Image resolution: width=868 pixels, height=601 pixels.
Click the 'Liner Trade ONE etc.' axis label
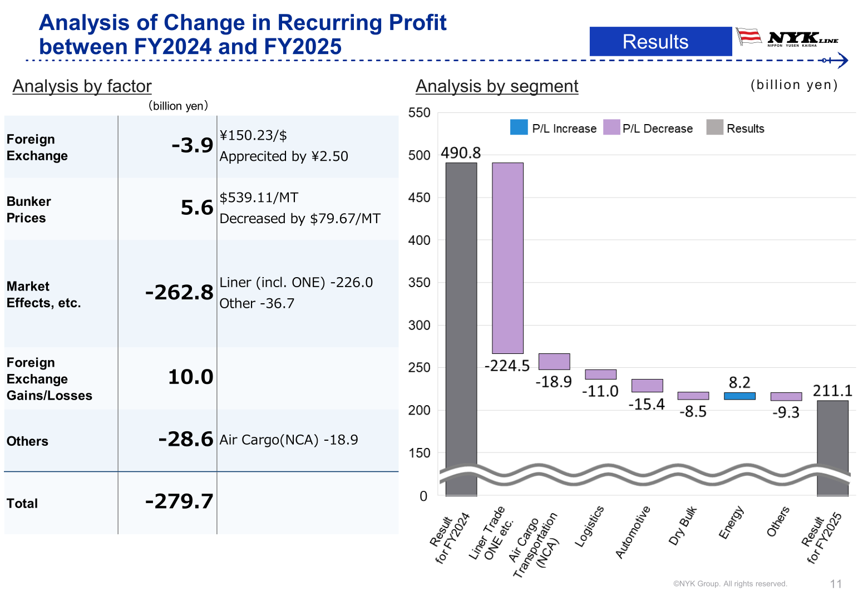(492, 533)
